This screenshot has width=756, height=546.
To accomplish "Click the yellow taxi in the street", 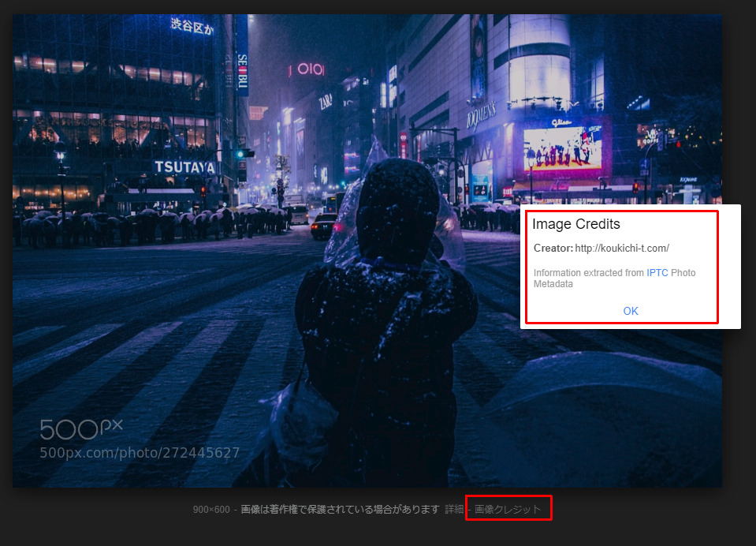I will (x=323, y=227).
